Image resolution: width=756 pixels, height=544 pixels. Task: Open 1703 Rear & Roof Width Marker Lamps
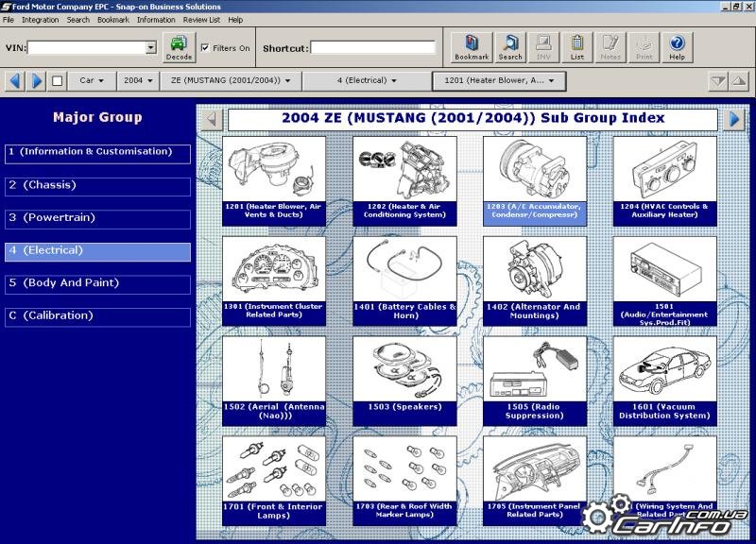tap(404, 481)
